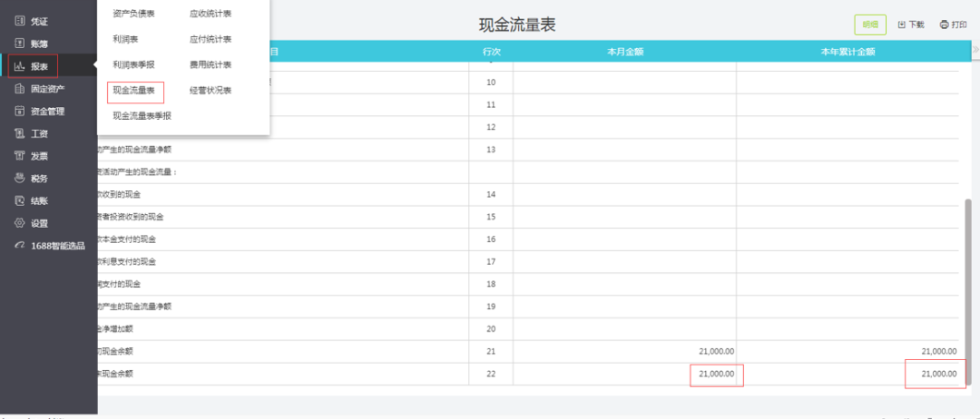980x419 pixels.
Task: Open the 发票 invoice sidebar icon
Action: (19, 156)
